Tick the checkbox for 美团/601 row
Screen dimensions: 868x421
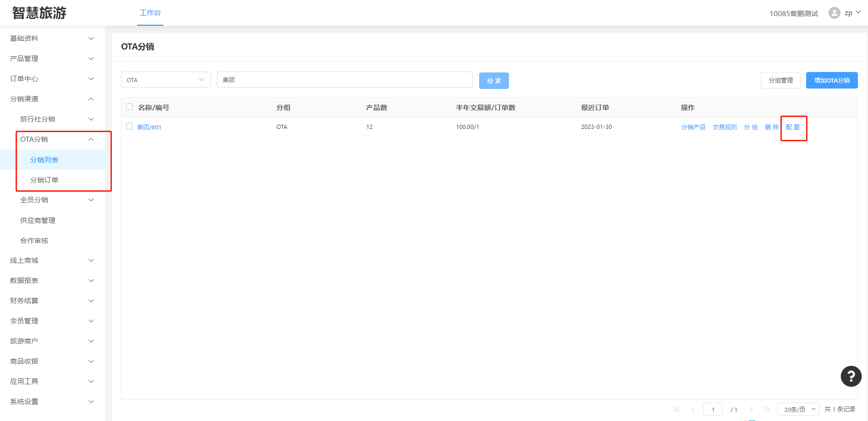point(130,127)
